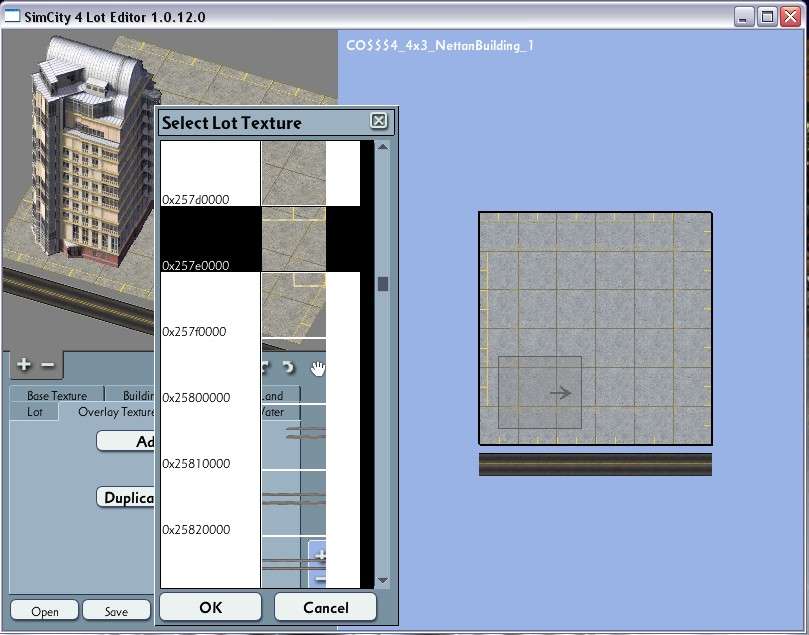Select the arrow-marked tile on the lot grid
The image size is (809, 635).
[540, 392]
